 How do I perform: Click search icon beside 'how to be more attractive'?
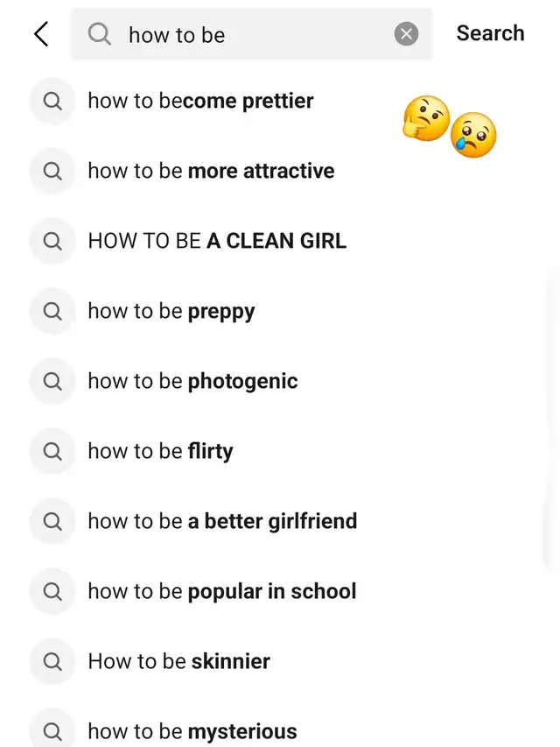(52, 171)
